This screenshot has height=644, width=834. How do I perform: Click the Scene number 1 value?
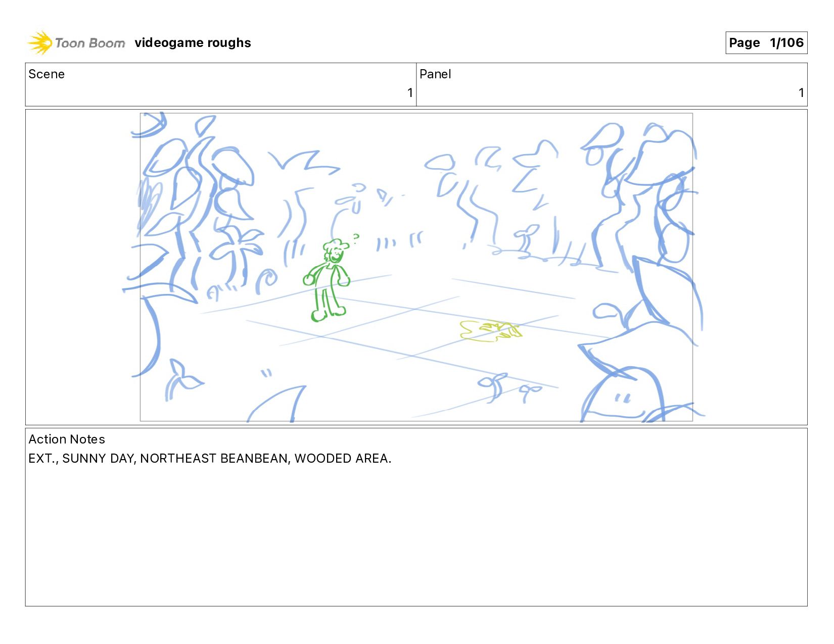coord(410,93)
